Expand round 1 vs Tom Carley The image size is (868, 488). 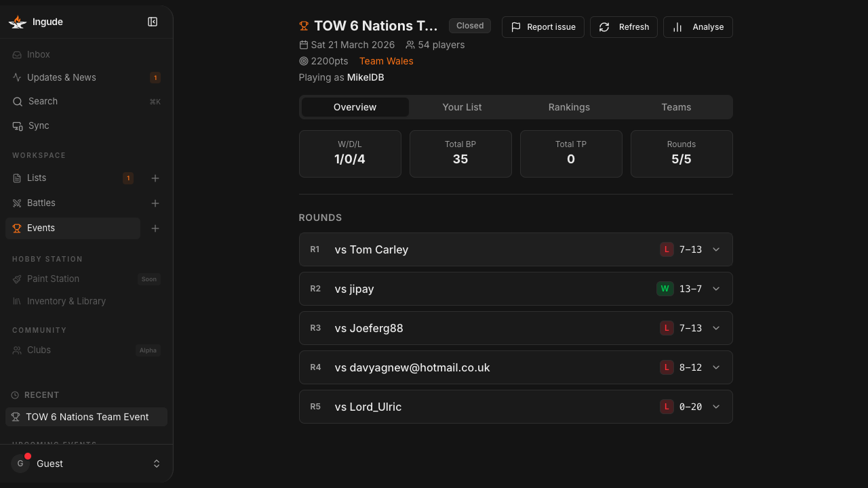(x=515, y=249)
